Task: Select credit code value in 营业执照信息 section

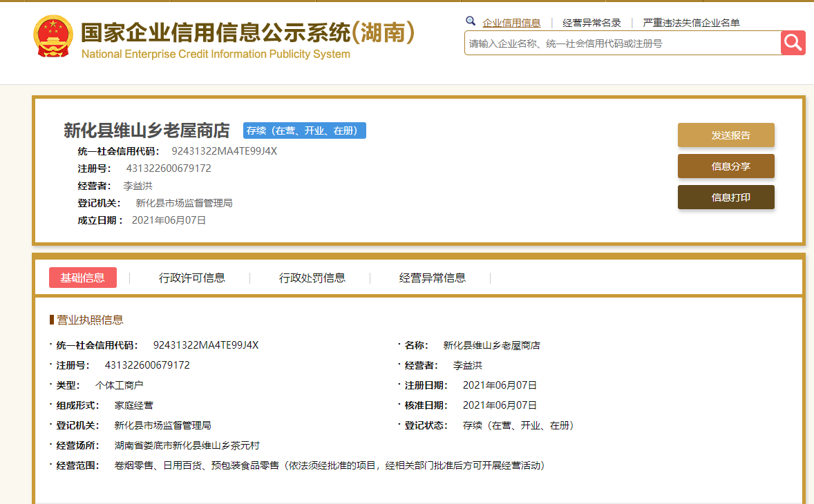Action: tap(206, 345)
